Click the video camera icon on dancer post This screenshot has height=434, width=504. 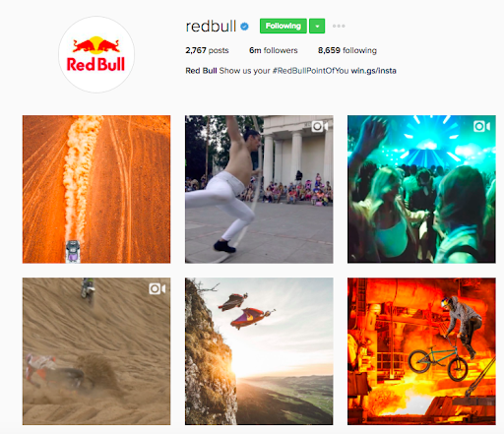[x=320, y=126]
